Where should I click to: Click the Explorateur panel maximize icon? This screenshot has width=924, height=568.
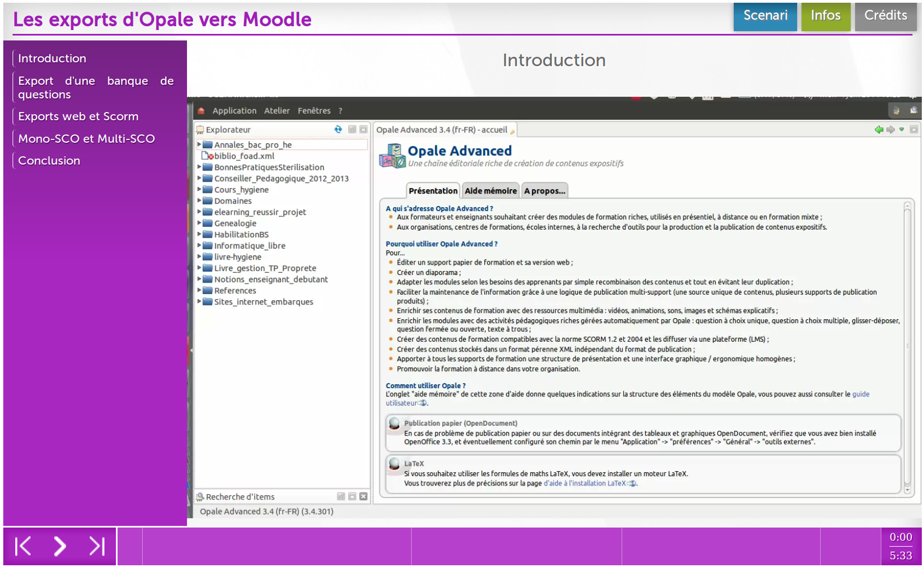364,130
